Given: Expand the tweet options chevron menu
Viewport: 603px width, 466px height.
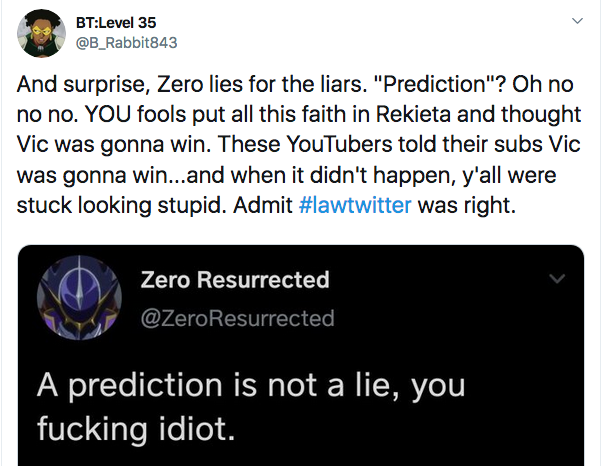Looking at the screenshot, I should (577, 21).
